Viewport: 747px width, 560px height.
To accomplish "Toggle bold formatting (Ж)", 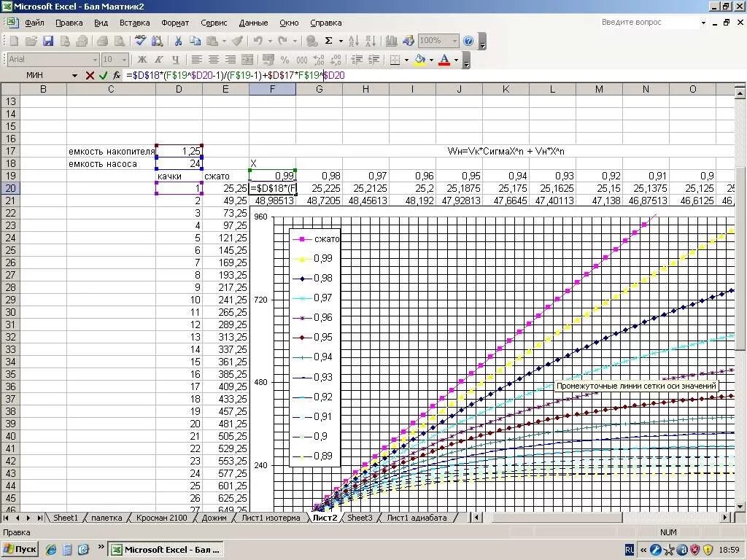I will [x=141, y=58].
